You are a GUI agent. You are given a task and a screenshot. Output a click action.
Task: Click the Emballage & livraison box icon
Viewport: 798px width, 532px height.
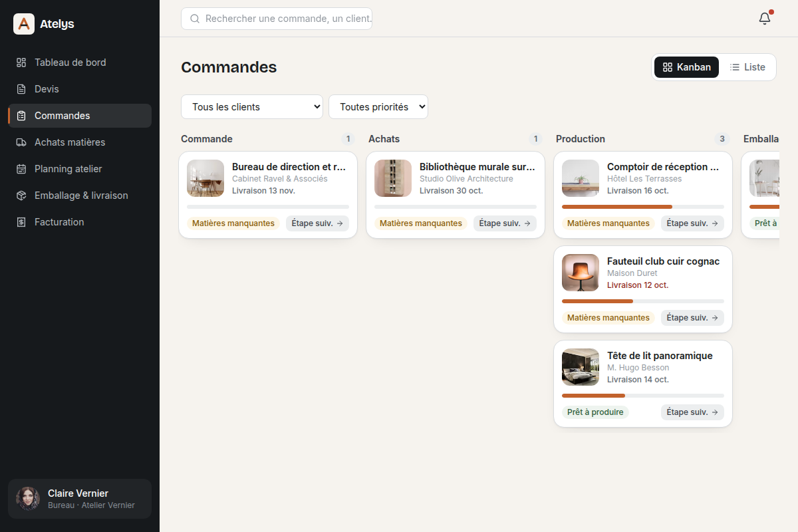pos(21,196)
